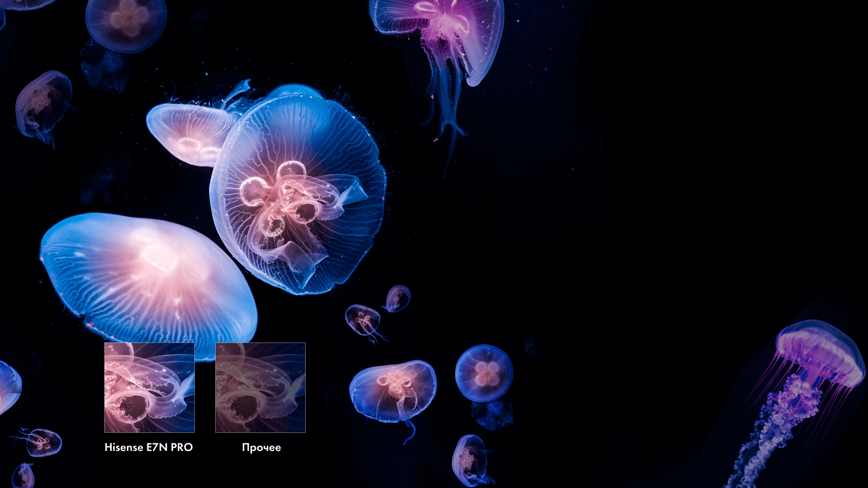The image size is (868, 488).
Task: Click the Прочее comparison thumbnail
Action: pos(260,388)
